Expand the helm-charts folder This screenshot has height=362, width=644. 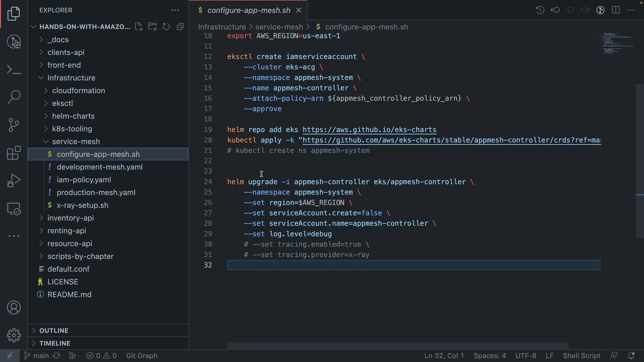pyautogui.click(x=73, y=116)
